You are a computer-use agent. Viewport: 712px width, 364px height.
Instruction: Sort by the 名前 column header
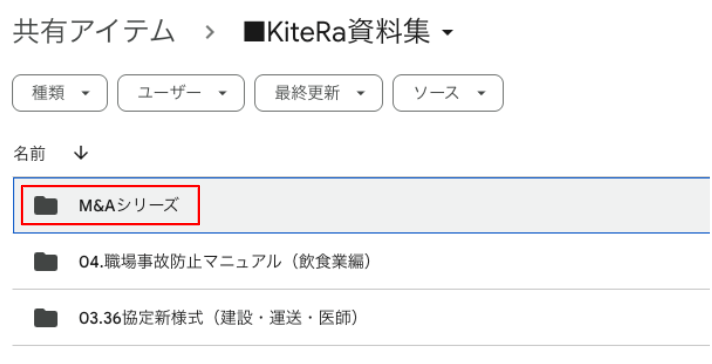tap(30, 154)
